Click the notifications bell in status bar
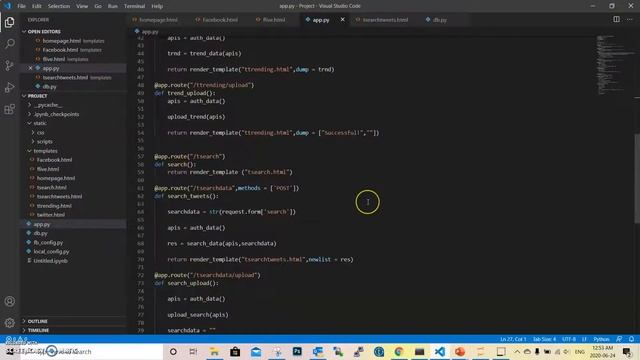The height and width of the screenshot is (360, 640). 631,339
